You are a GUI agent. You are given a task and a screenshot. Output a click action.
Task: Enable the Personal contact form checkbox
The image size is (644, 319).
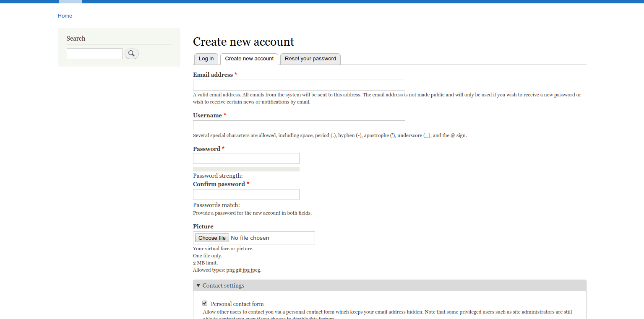tap(204, 303)
